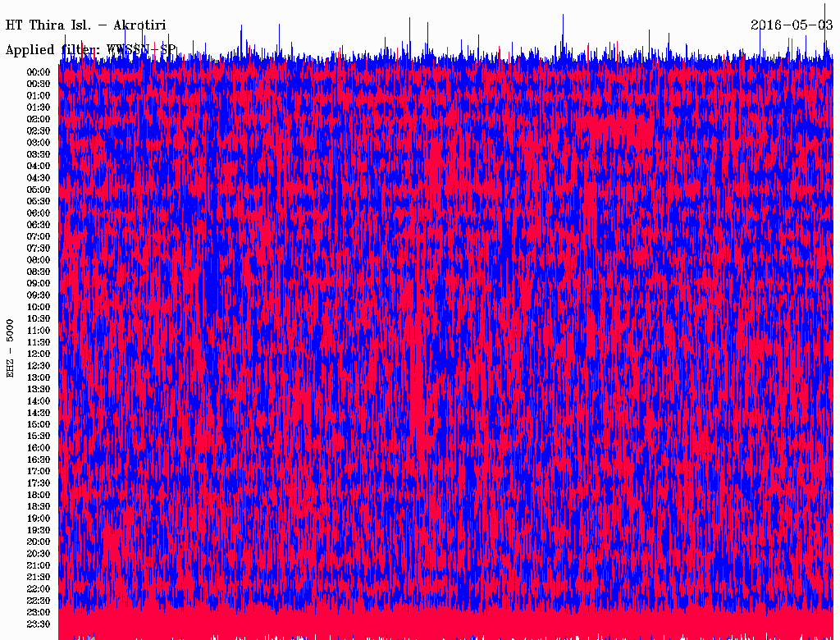840x640 pixels.
Task: Click the 16:00 time label
Action: tap(39, 448)
